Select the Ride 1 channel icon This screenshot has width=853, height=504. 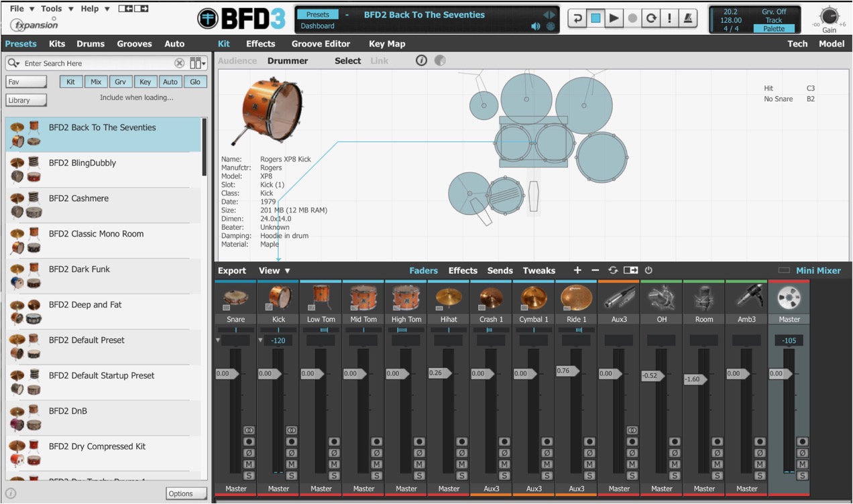coord(577,298)
